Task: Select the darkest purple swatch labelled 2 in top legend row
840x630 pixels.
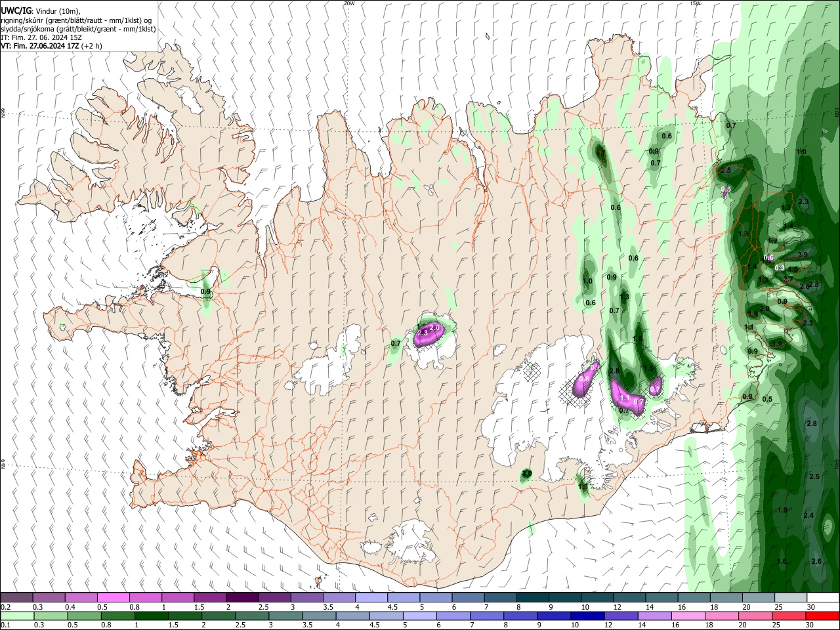Action: click(241, 597)
